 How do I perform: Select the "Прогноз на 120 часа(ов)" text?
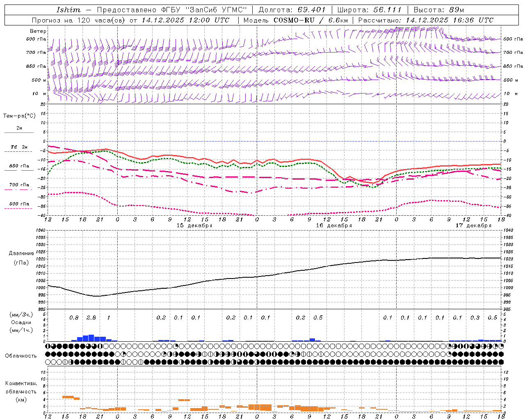tap(79, 20)
